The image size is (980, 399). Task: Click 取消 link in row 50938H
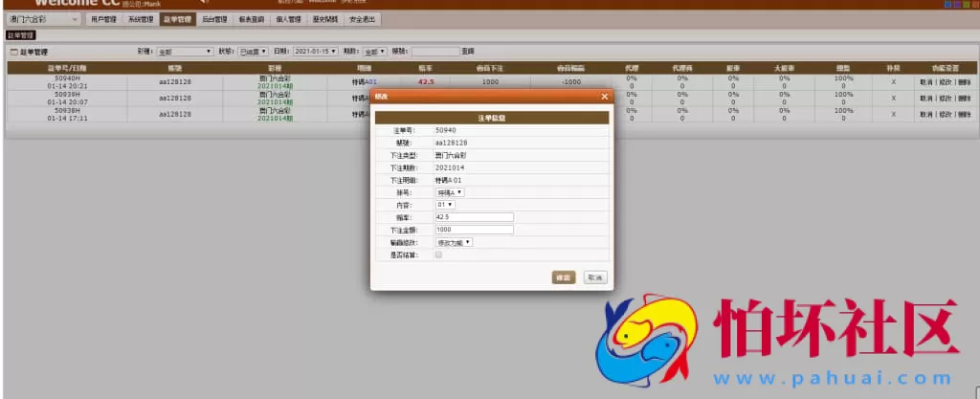(925, 114)
